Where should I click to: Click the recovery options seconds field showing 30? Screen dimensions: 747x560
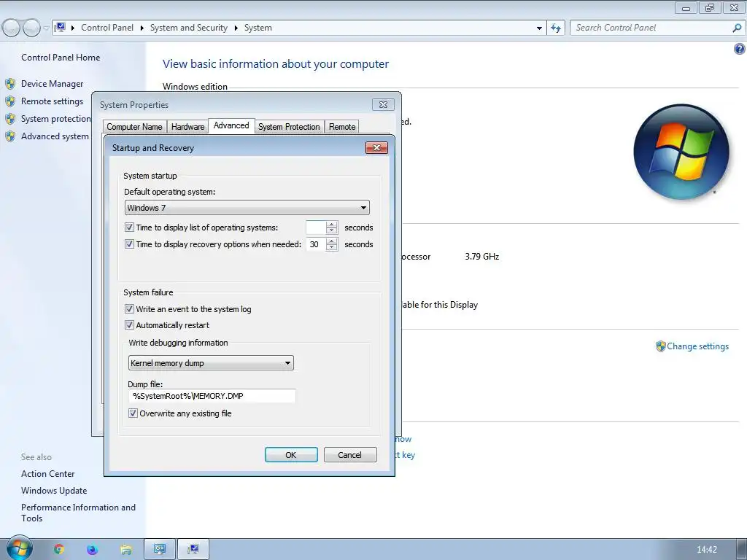pyautogui.click(x=317, y=244)
